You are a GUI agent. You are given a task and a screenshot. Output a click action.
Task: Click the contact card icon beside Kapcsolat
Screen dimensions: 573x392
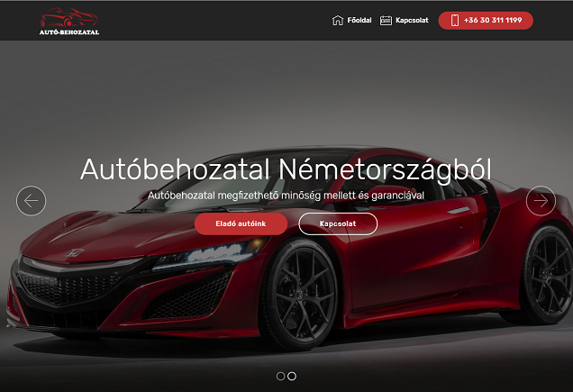coord(386,21)
